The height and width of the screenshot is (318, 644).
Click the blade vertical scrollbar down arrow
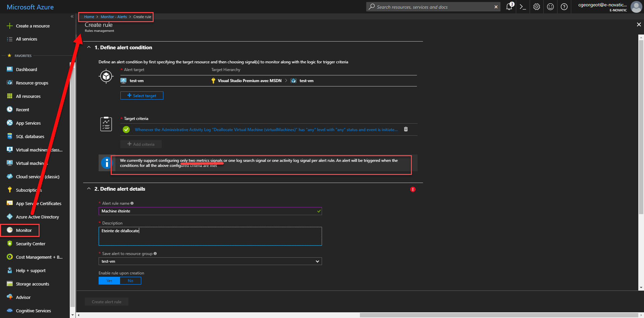[641, 288]
